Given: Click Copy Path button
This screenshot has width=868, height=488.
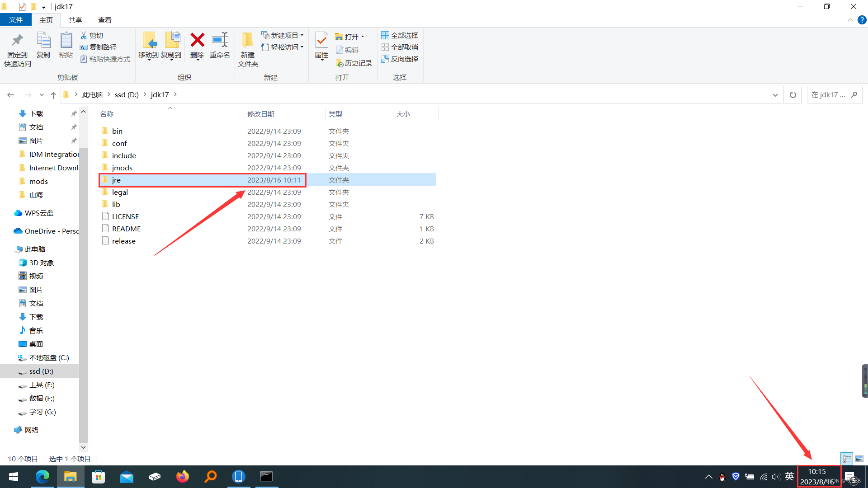Looking at the screenshot, I should [x=99, y=47].
